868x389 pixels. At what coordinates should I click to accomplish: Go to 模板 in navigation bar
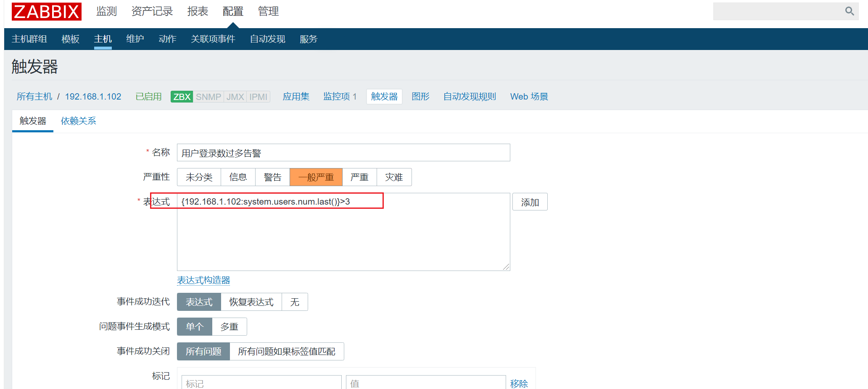pos(70,39)
